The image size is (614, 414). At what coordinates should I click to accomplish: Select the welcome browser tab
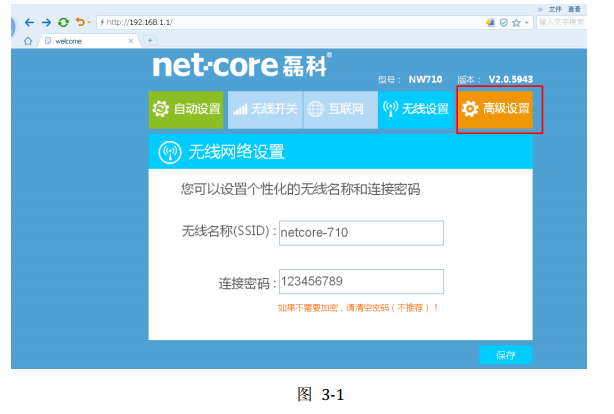click(89, 41)
